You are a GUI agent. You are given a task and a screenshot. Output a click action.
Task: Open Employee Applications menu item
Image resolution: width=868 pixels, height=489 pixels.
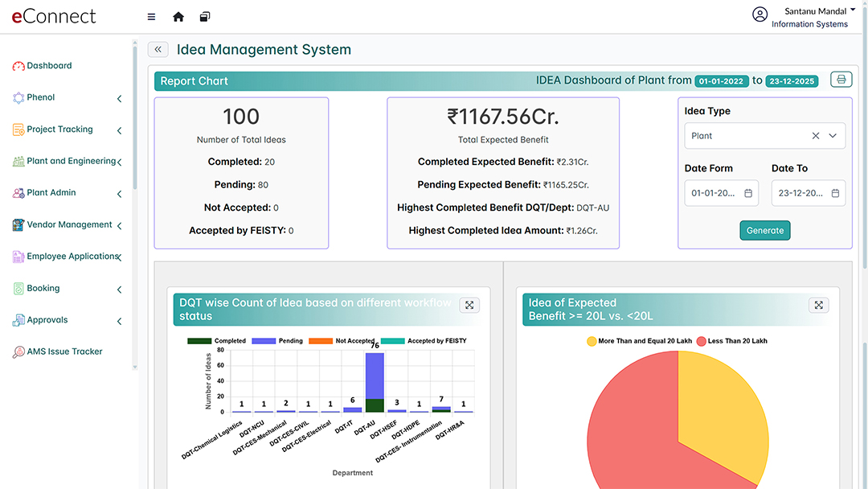point(72,256)
